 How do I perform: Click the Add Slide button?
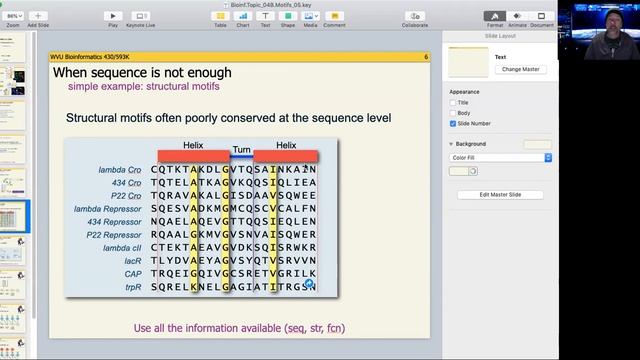38,16
